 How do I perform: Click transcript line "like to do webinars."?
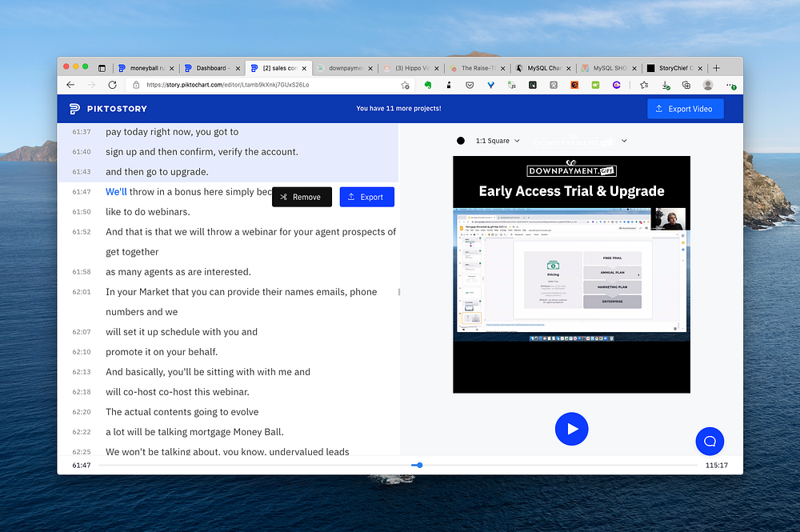[x=147, y=212]
